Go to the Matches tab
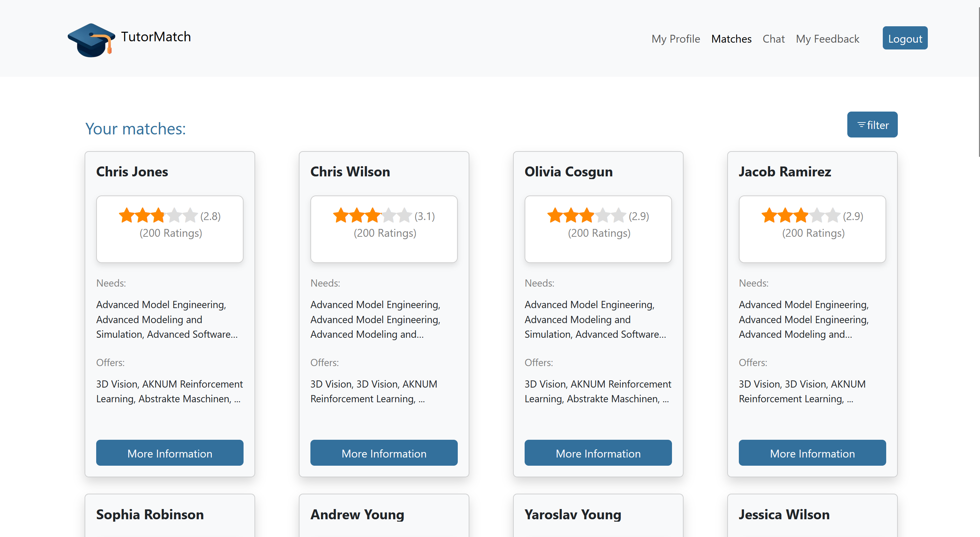 [731, 39]
